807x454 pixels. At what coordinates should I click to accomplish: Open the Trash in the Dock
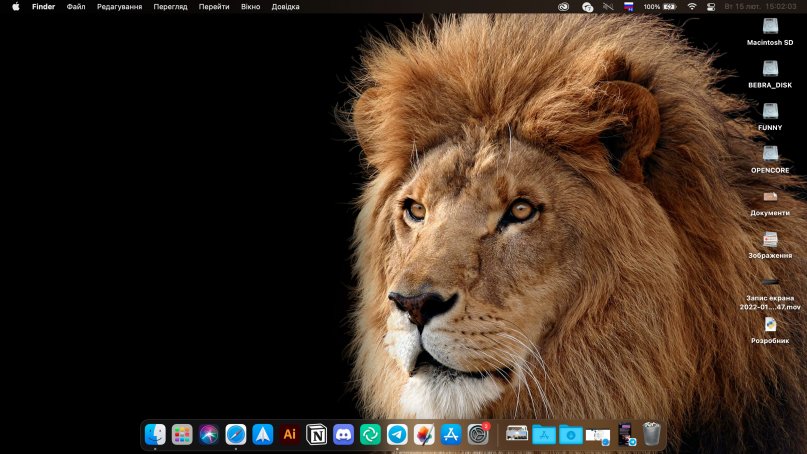[652, 434]
